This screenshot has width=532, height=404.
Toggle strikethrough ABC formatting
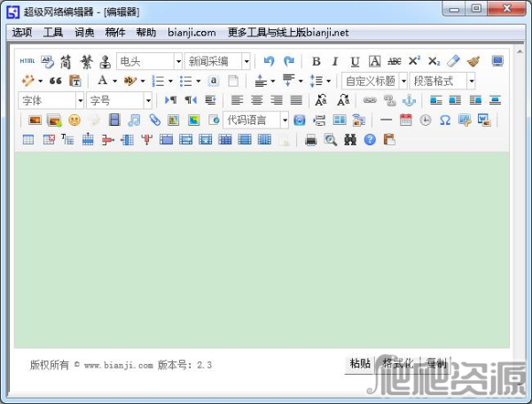(395, 61)
